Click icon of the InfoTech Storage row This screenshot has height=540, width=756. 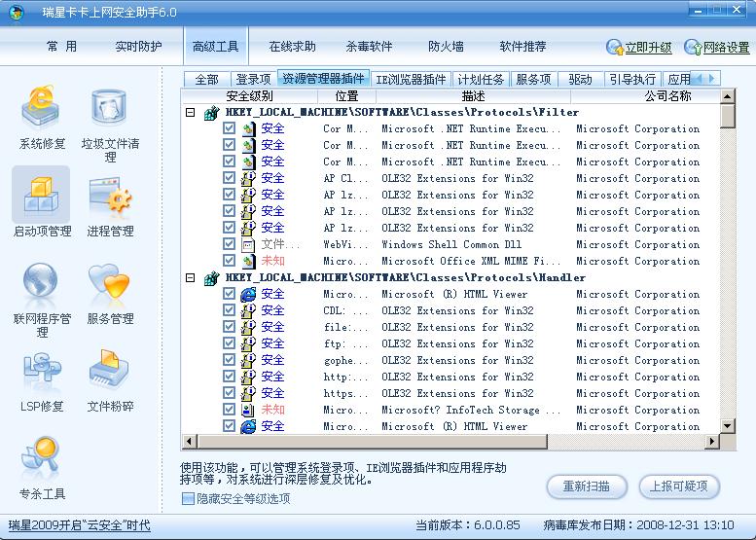click(248, 410)
